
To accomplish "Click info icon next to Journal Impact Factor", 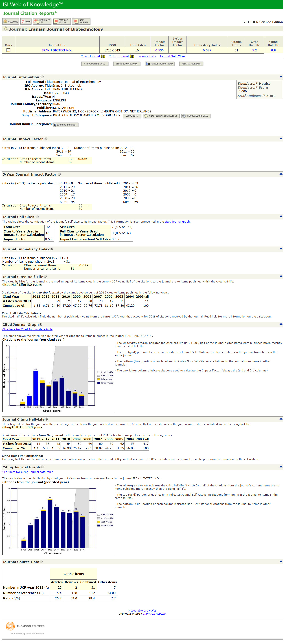I will point(46,139).
